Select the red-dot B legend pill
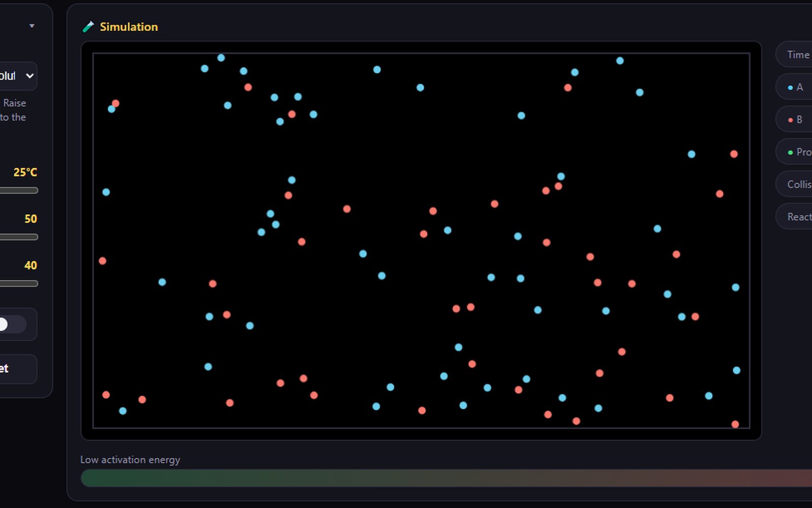Screen dimensions: 812x508 (x=794, y=119)
